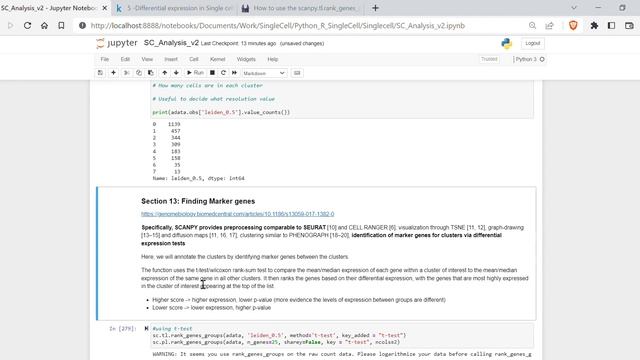Viewport: 640px width, 360px height.
Task: Interrupt the kernel with the stop icon
Action: point(212,73)
